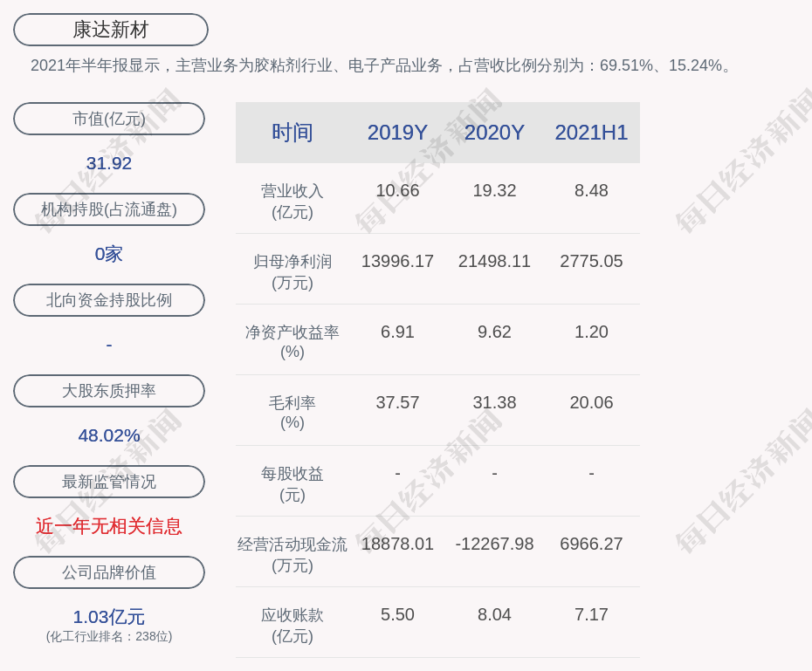Screen dimensions: 812x671
Task: Select the 48.02% pledge rate value
Action: pyautogui.click(x=109, y=435)
